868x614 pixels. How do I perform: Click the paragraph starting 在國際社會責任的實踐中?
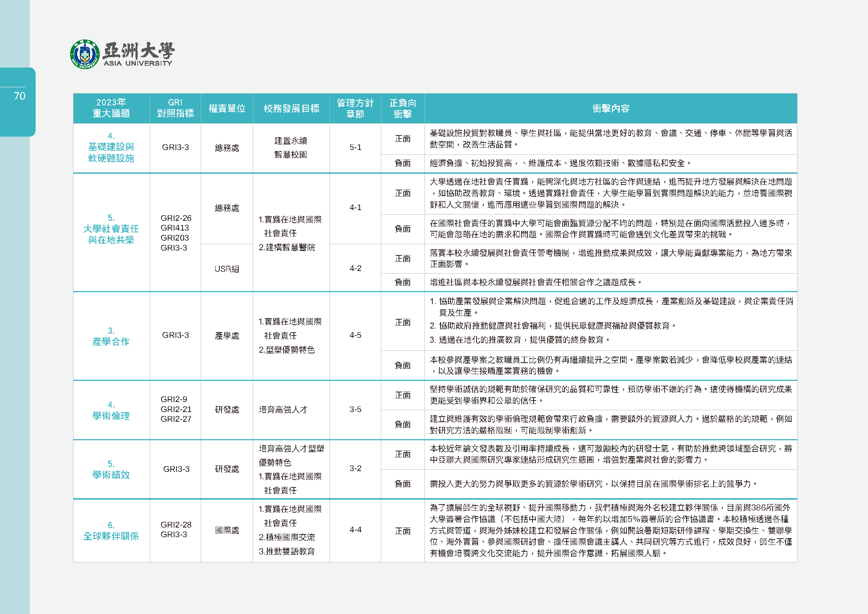pyautogui.click(x=611, y=229)
